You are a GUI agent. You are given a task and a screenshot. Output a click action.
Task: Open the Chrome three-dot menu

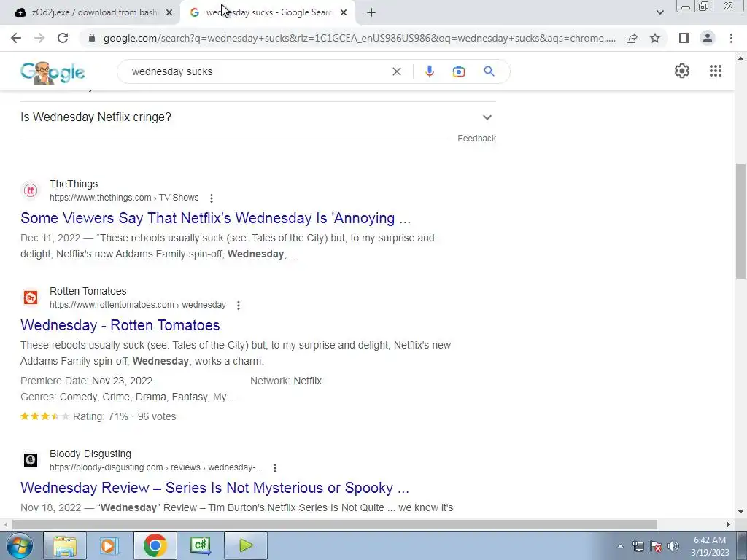coord(731,38)
